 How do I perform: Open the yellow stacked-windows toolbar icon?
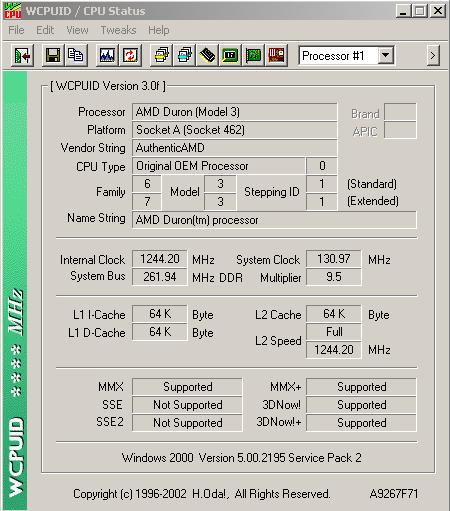[162, 55]
